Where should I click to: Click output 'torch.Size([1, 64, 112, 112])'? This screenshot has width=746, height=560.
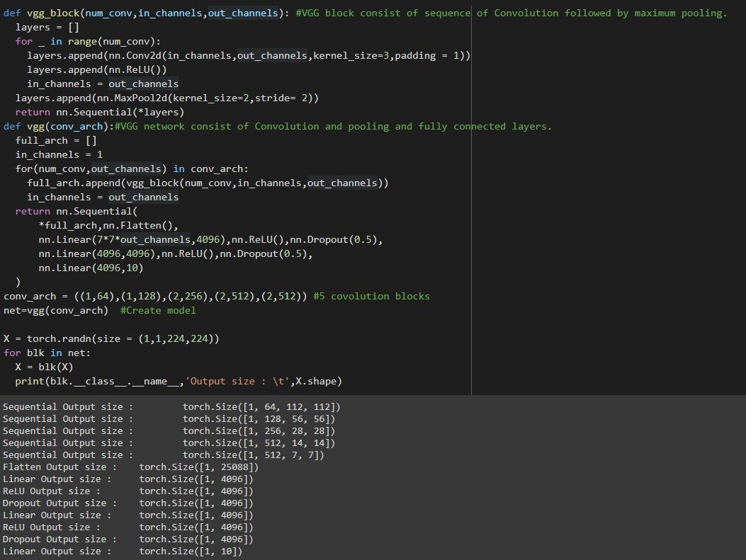[x=261, y=407]
